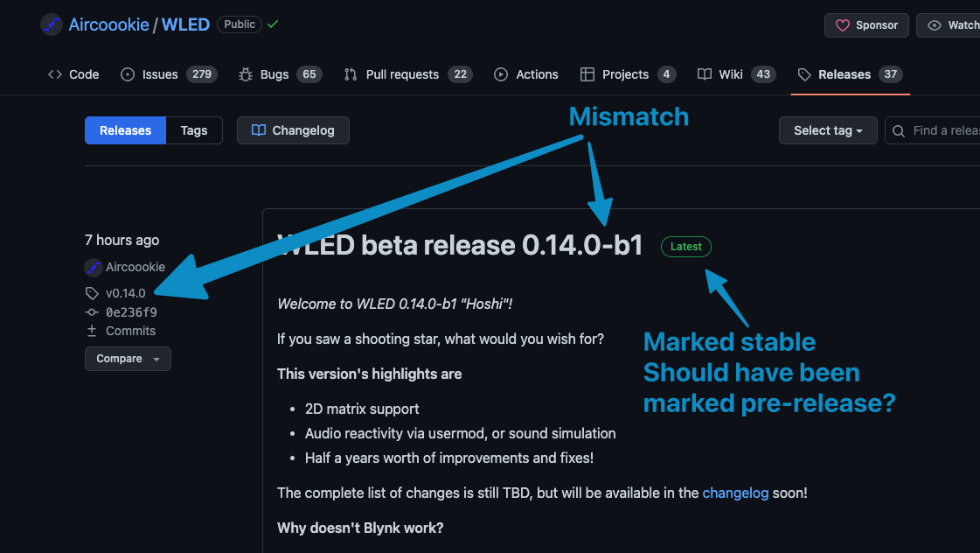
Task: Click the verified checkmark beside Public badge
Action: point(272,24)
